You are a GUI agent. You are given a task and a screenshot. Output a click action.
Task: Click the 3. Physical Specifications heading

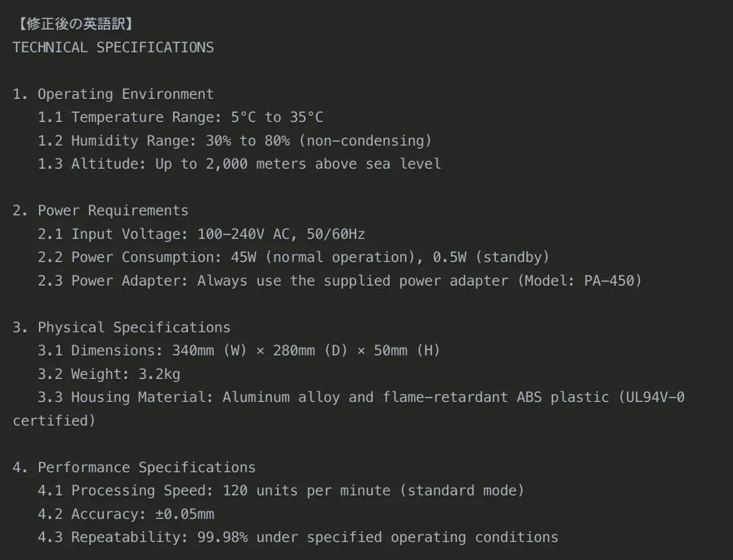tap(121, 328)
